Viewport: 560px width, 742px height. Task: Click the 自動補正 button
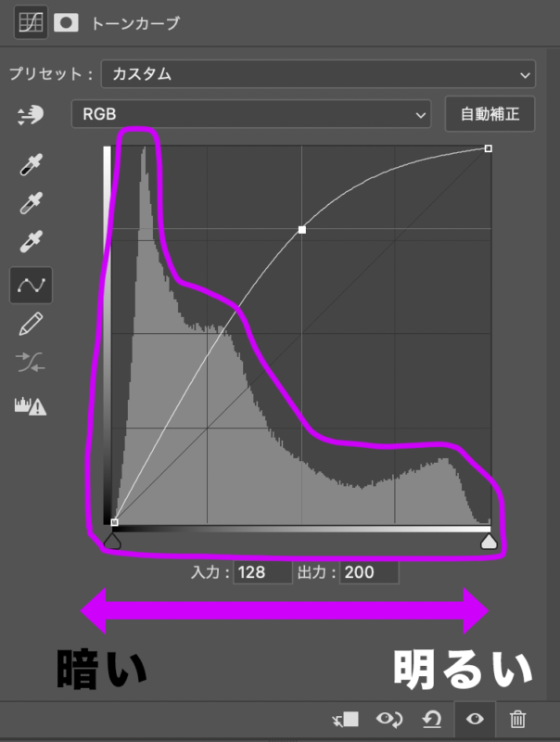pos(490,114)
